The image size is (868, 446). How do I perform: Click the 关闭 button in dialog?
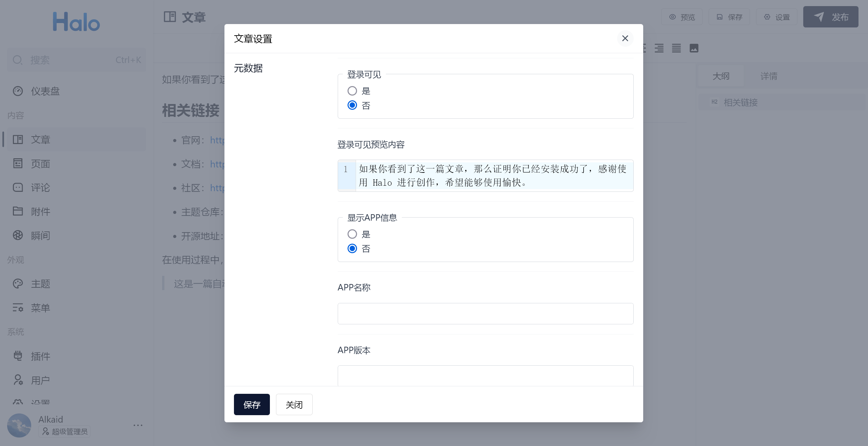click(x=294, y=404)
